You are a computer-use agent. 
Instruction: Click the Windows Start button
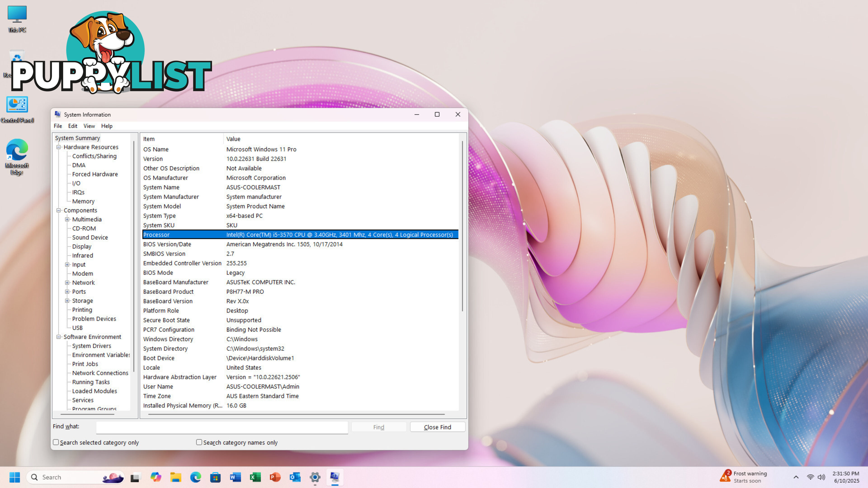[14, 477]
